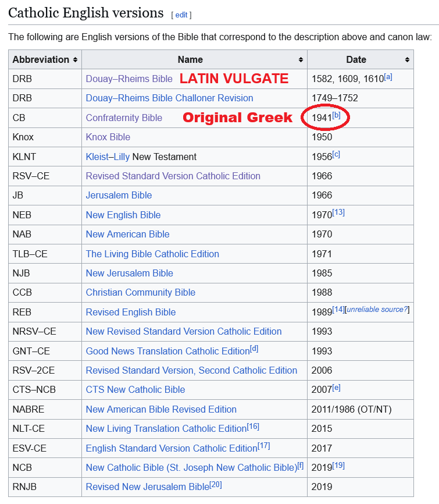Screen dimensions: 439x504
Task: Follow the Kleist–Lilly link
Action: [108, 157]
